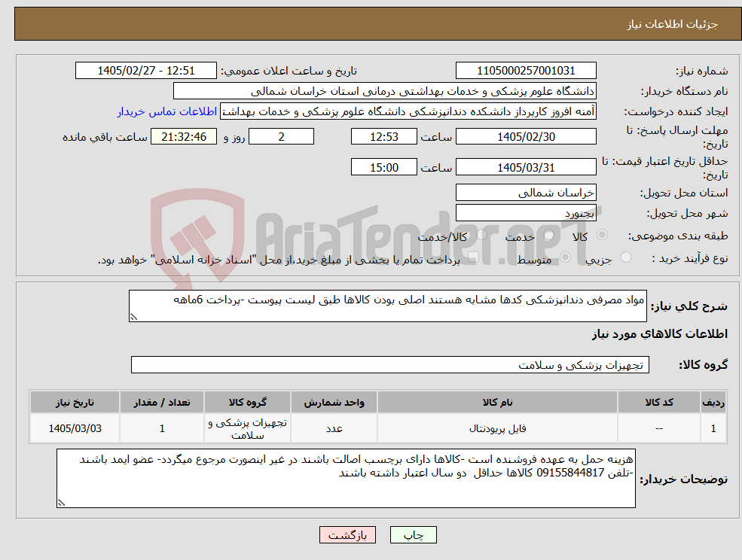The height and width of the screenshot is (560, 742).
Task: Click the resize handle of buyer notes textarea
Action: click(x=61, y=504)
